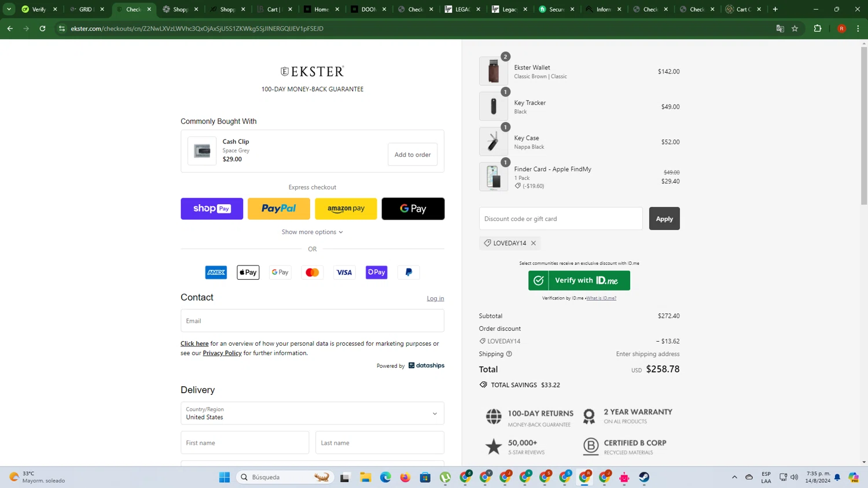
Task: Click the Finder Card product thumbnail
Action: coord(494,177)
